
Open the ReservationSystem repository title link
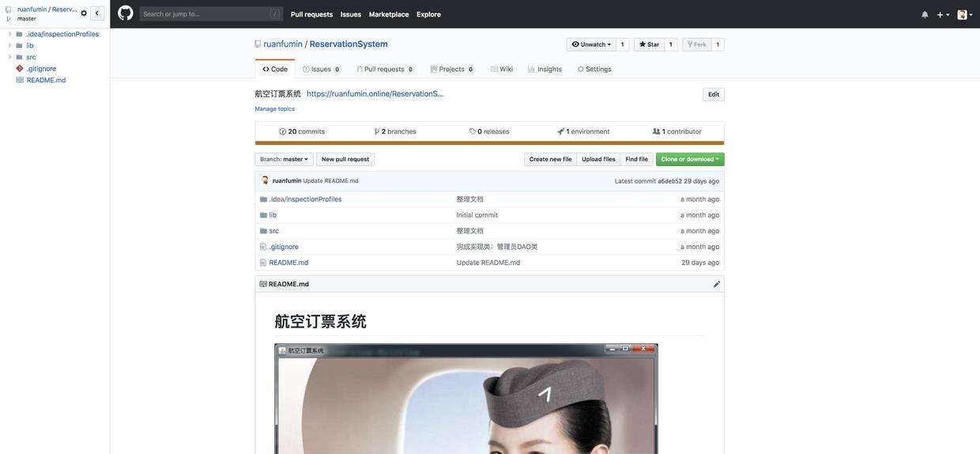coord(349,44)
